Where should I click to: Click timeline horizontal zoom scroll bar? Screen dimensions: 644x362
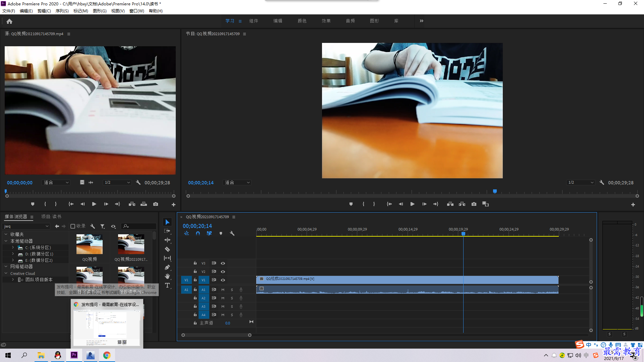point(216,335)
